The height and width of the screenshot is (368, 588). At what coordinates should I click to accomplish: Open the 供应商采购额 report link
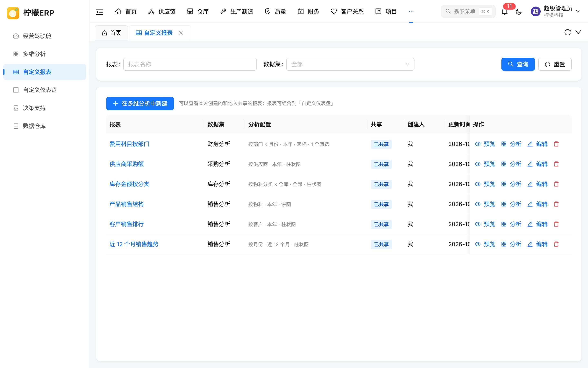pos(126,164)
